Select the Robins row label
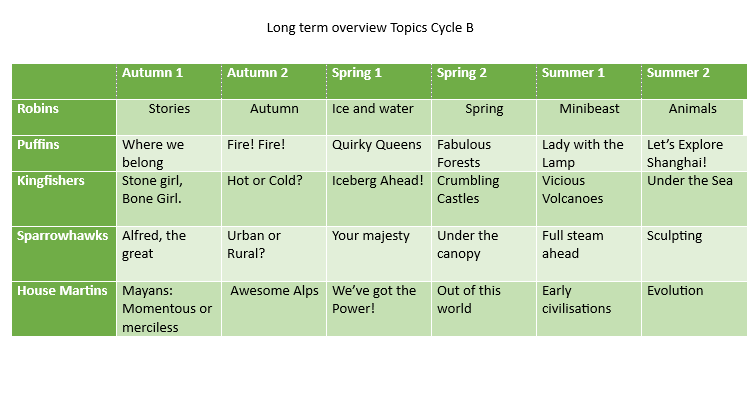This screenshot has height=402, width=756. point(40,108)
